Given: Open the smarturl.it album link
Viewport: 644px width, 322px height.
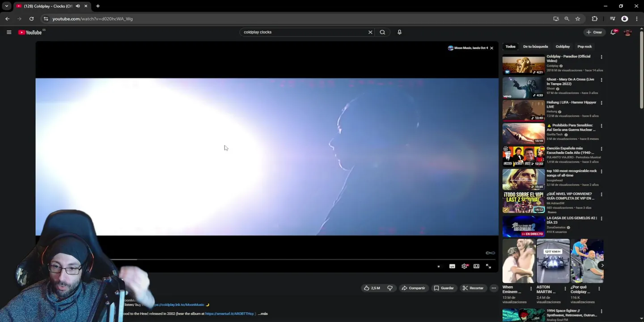Looking at the screenshot, I should click(x=229, y=314).
